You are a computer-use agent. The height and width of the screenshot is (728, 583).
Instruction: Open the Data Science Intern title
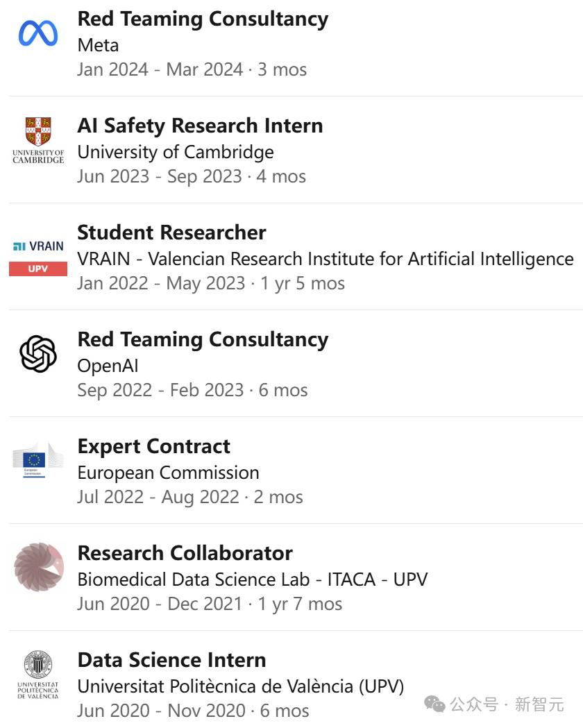click(x=171, y=660)
